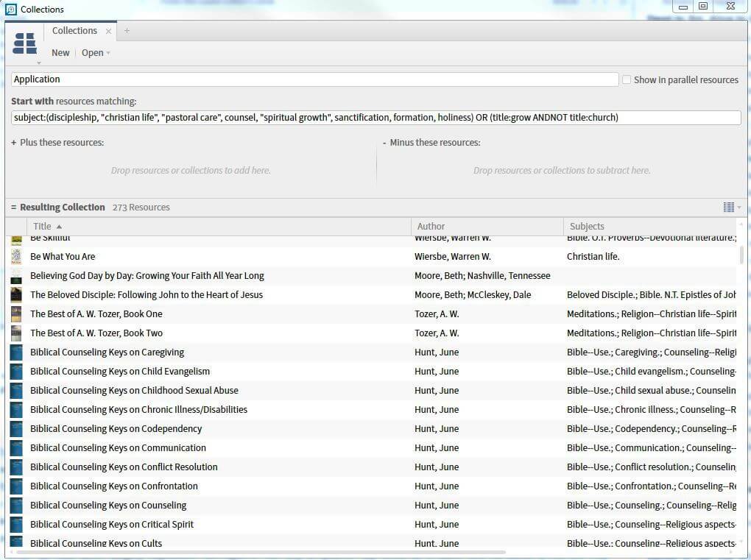This screenshot has height=560, width=751.
Task: Click the Subjects column header
Action: tap(587, 227)
